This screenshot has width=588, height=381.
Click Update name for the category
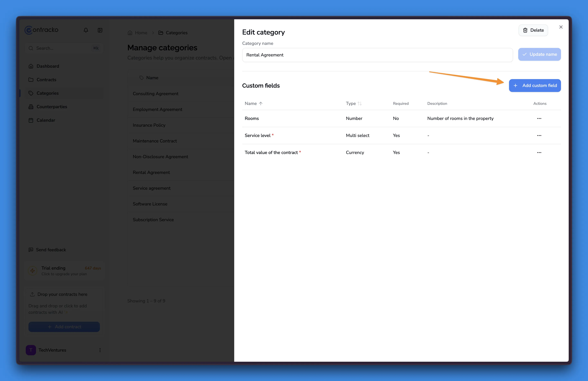click(539, 54)
